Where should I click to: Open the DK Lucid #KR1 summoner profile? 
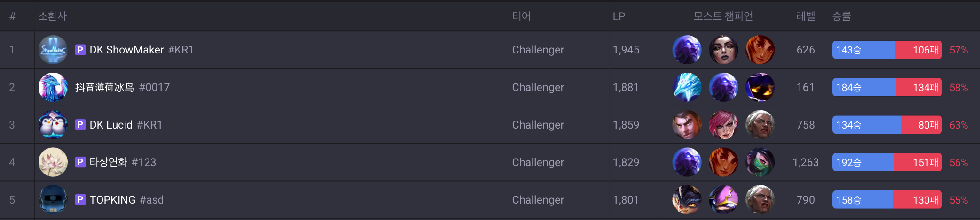click(x=125, y=125)
